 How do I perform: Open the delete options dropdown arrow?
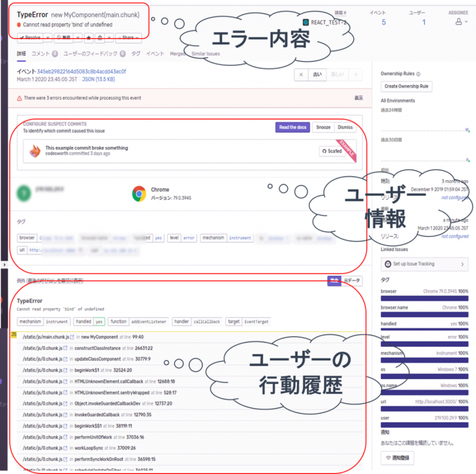[109, 38]
